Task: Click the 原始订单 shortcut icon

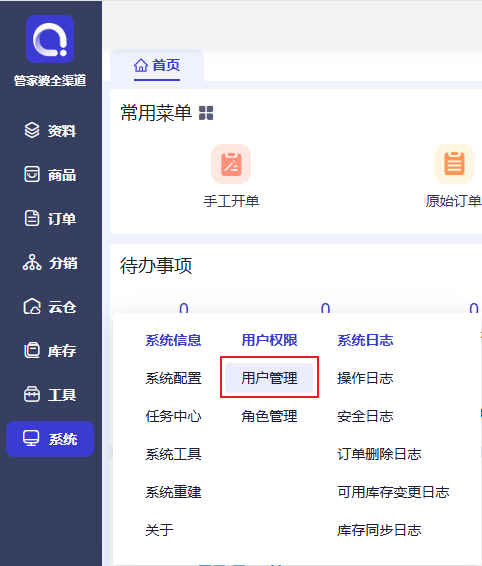Action: tap(454, 164)
